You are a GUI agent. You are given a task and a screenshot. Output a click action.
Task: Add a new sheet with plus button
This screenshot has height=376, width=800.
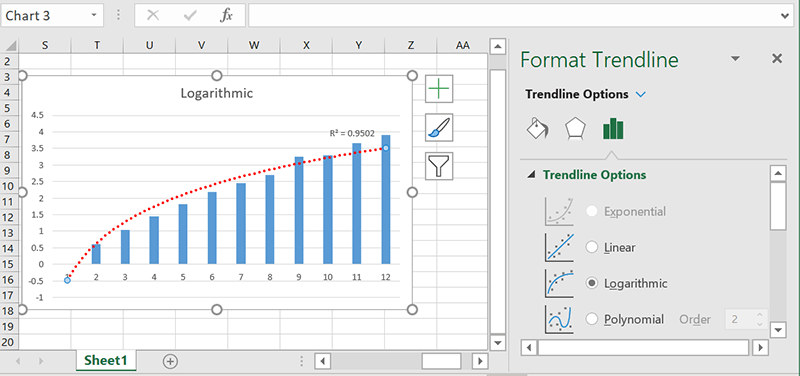(170, 361)
